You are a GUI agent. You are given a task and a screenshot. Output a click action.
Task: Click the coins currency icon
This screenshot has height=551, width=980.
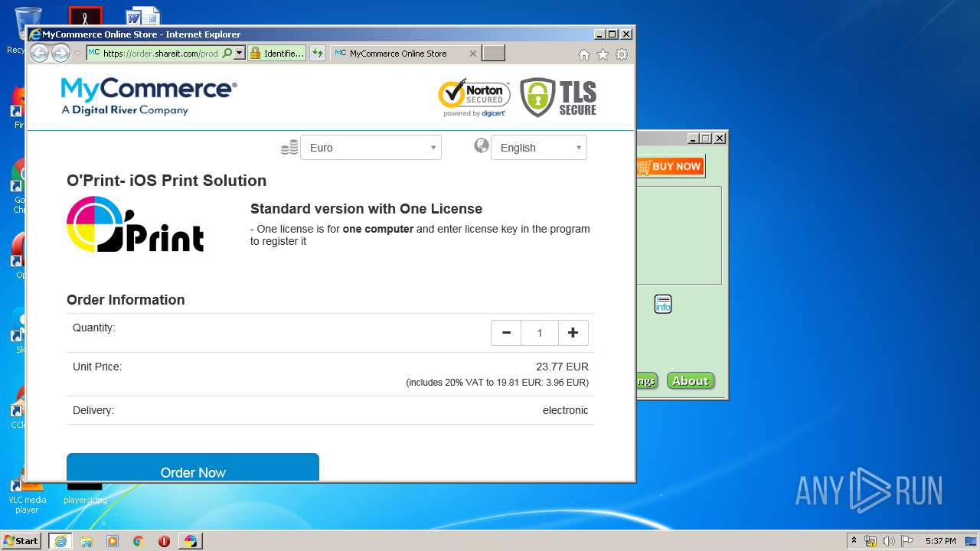point(289,148)
